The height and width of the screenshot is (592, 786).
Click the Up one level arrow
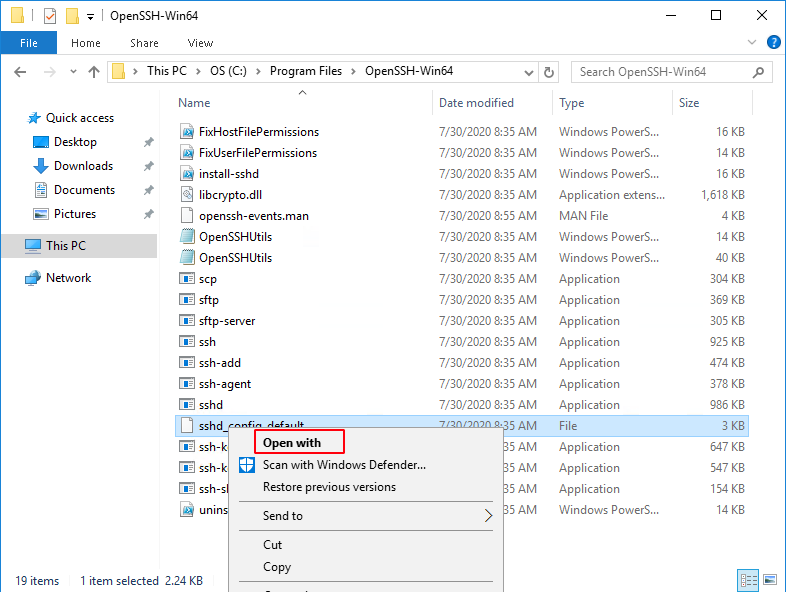pos(94,72)
